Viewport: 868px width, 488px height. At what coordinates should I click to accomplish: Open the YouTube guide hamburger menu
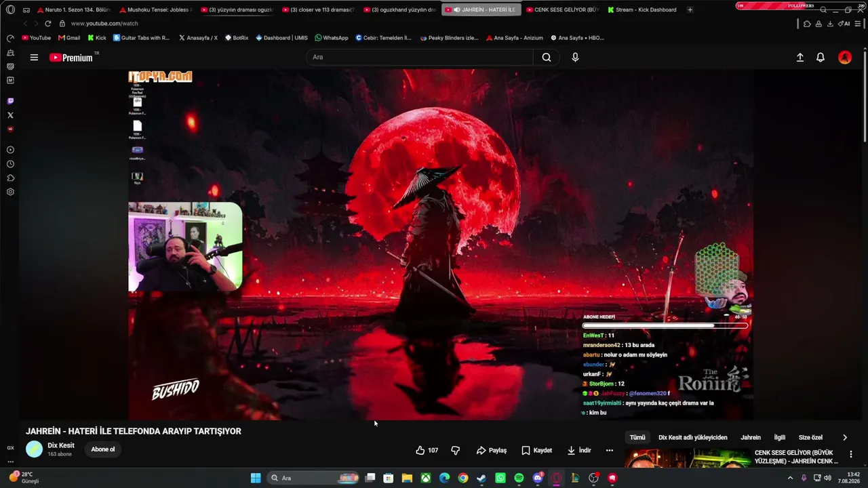tap(34, 58)
